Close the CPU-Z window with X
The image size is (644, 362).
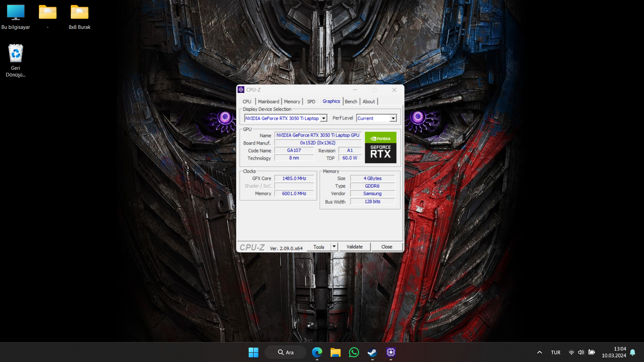coord(394,90)
